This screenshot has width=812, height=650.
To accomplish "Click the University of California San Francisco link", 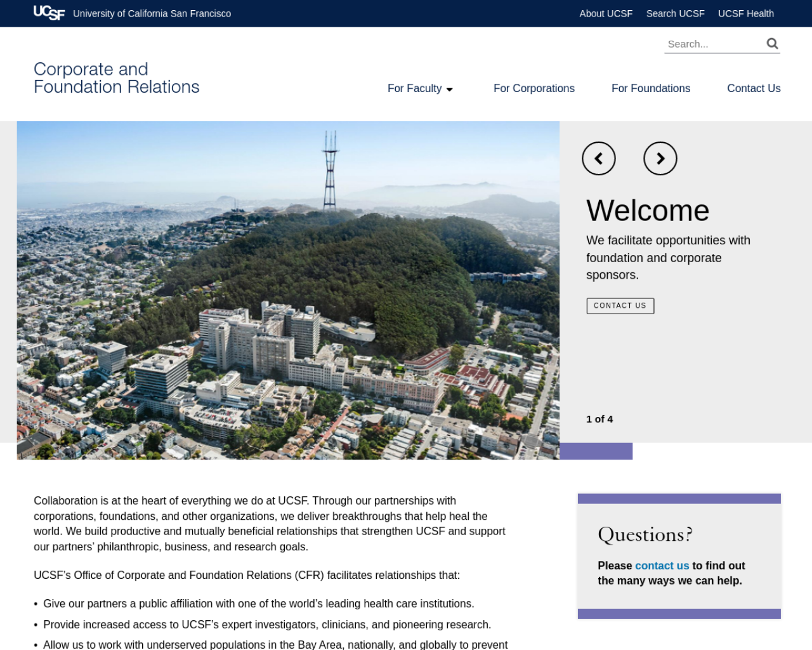I will 152,13.
